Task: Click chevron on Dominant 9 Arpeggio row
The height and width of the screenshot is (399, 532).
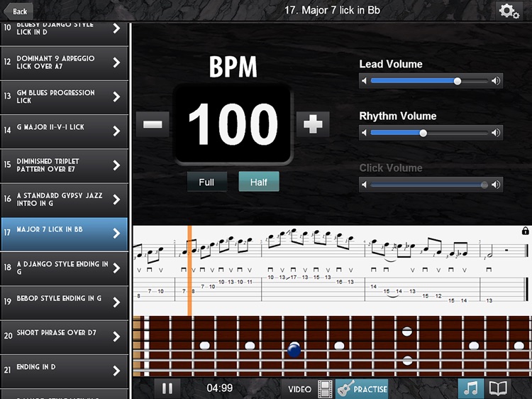Action: pos(116,62)
